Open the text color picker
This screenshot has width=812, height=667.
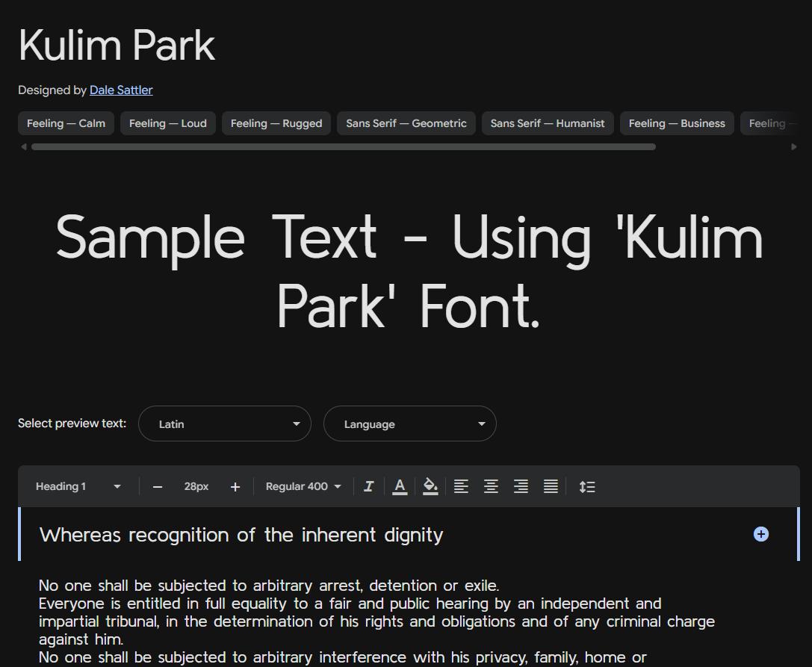[x=399, y=486]
